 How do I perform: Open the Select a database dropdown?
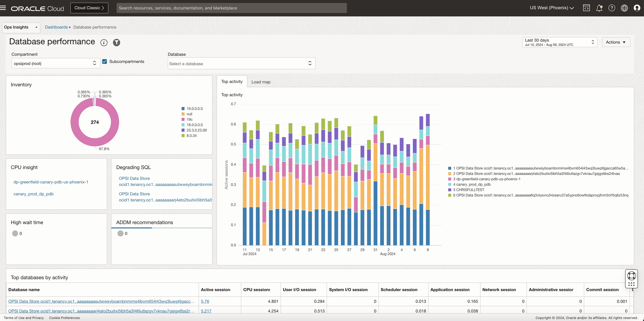(241, 64)
